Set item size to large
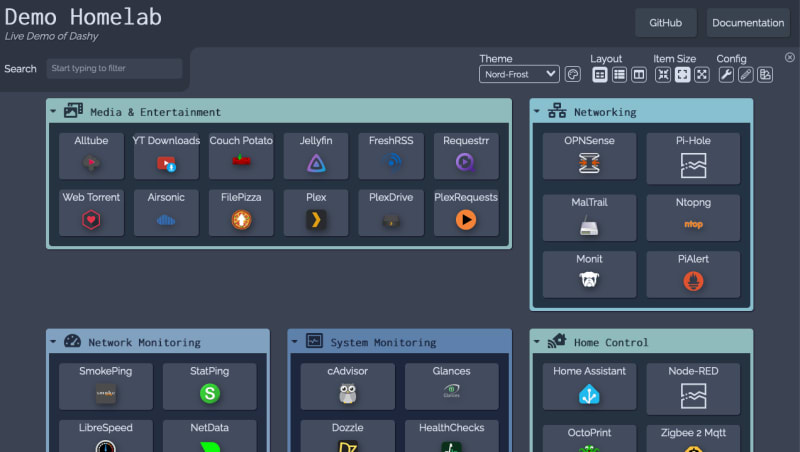Screen dimensions: 800x452 pyautogui.click(x=702, y=74)
